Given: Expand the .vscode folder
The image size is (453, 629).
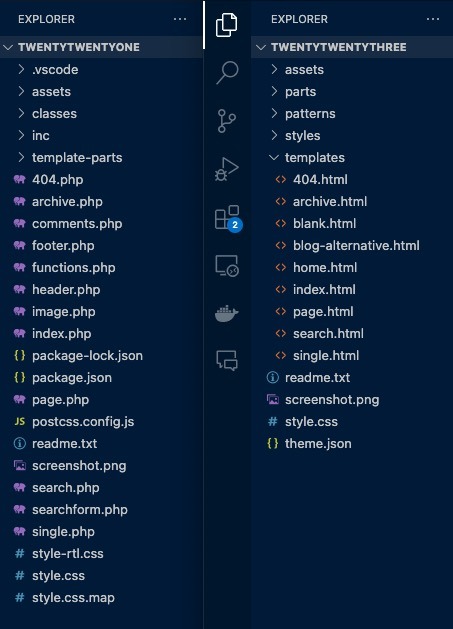Looking at the screenshot, I should click(101, 69).
